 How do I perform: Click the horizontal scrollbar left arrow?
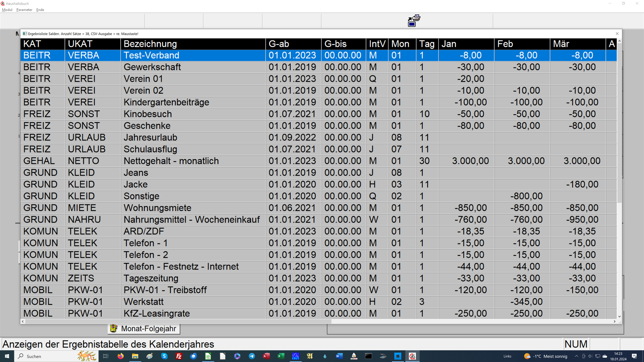coord(23,321)
